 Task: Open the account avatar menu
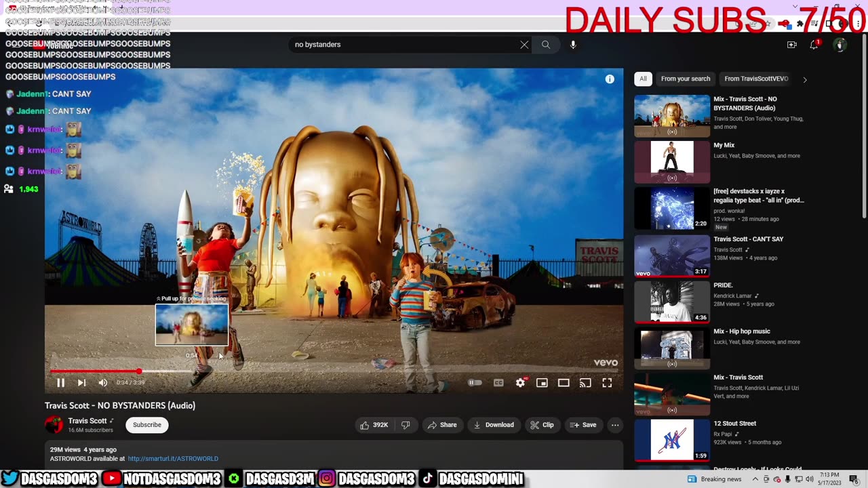tap(840, 45)
